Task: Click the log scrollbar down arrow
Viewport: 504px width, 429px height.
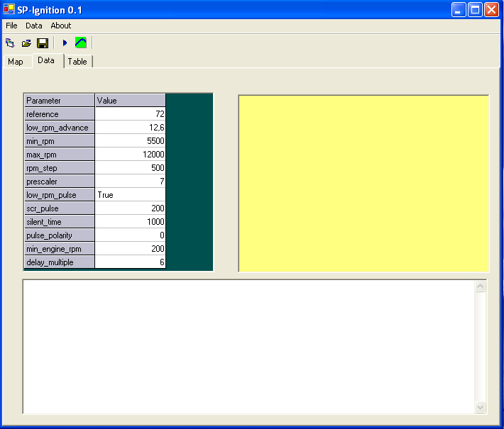Action: (480, 408)
